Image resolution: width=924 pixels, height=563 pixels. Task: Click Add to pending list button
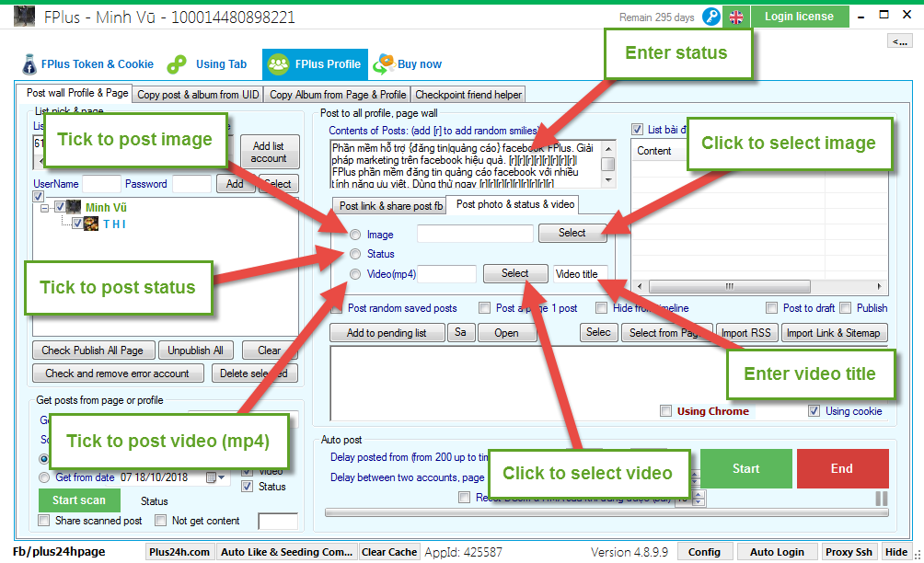(x=387, y=333)
